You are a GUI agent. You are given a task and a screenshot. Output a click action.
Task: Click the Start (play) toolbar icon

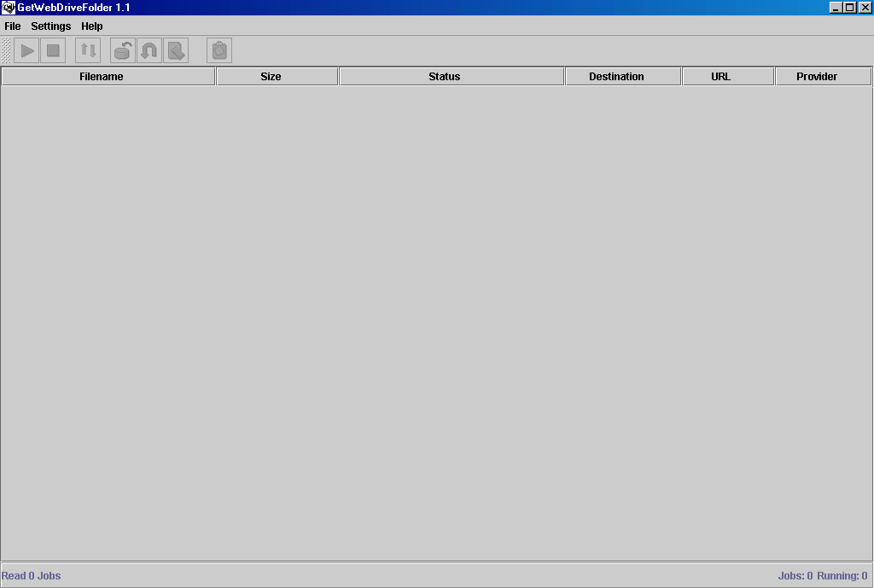click(x=27, y=51)
